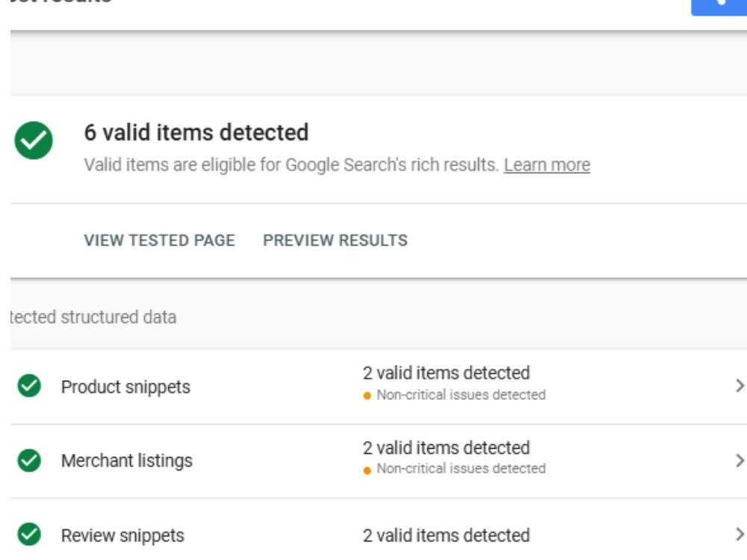Click 2 valid items detected in Review snippets row
This screenshot has height=560, width=747.
(447, 535)
